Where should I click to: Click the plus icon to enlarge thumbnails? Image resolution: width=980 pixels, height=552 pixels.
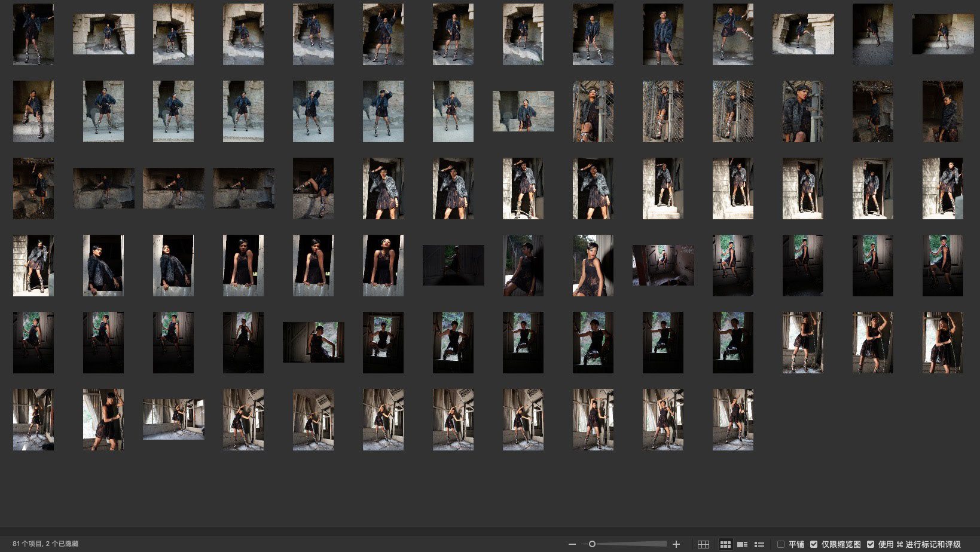pos(676,544)
